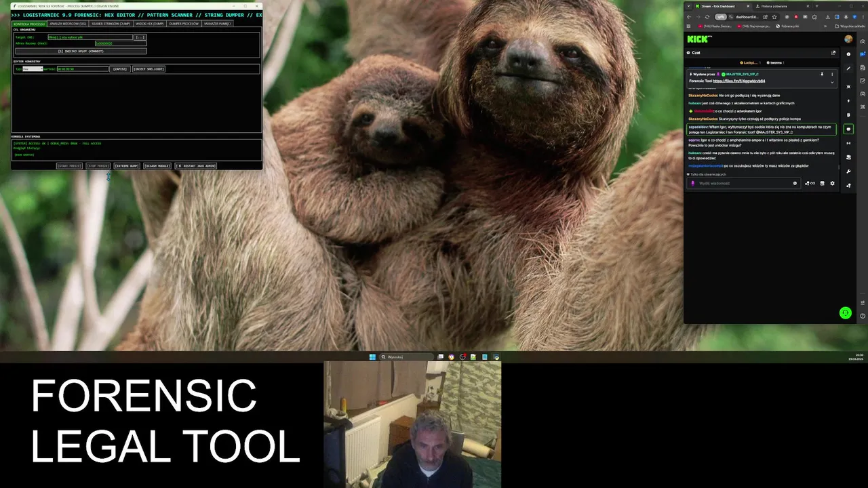Image resolution: width=868 pixels, height=488 pixels.
Task: Open the WIDOK HEX (DUMP) tab
Action: pyautogui.click(x=150, y=24)
